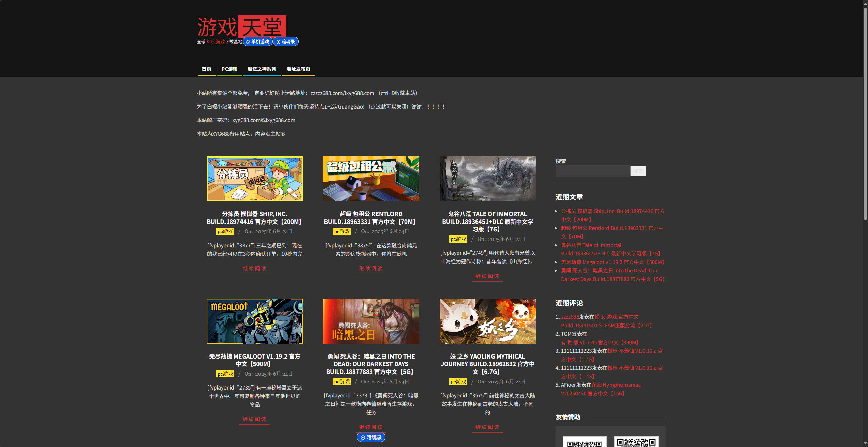Open the 超级包租公 thumbnail image

[371, 179]
